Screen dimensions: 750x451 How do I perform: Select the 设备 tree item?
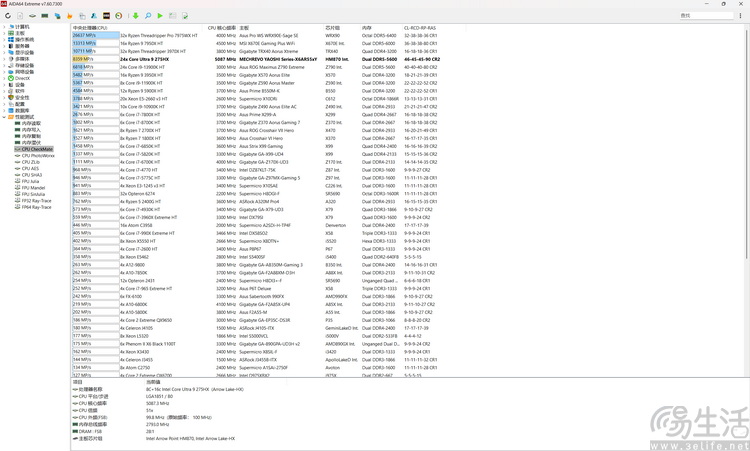click(17, 85)
